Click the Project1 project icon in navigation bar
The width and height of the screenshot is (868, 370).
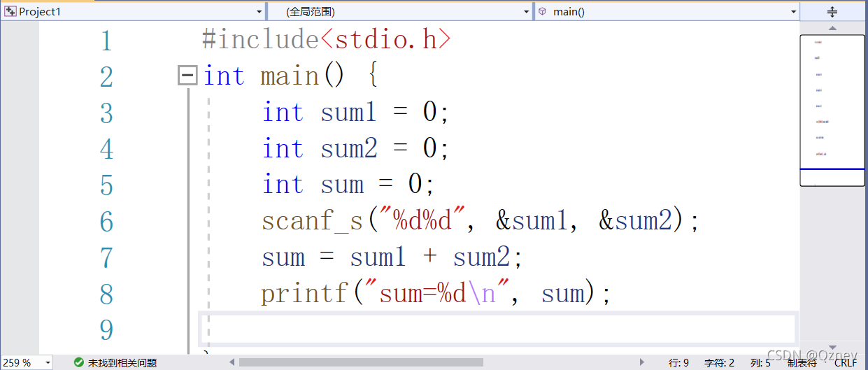10,11
